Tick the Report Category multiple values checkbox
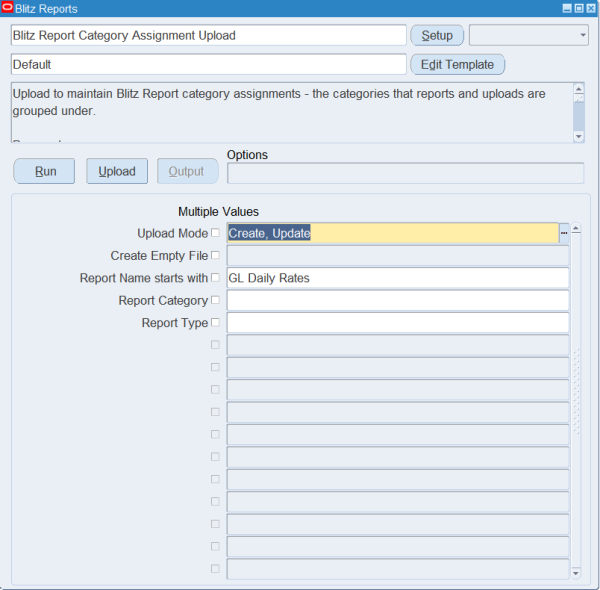 point(215,300)
